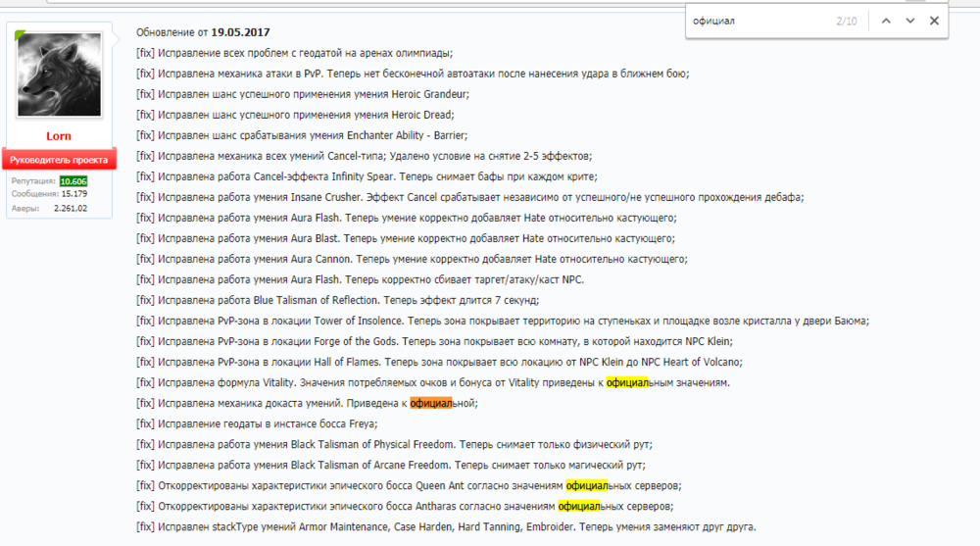The width and height of the screenshot is (980, 546).
Task: Click the "Репутация:" label in user card
Action: click(33, 181)
